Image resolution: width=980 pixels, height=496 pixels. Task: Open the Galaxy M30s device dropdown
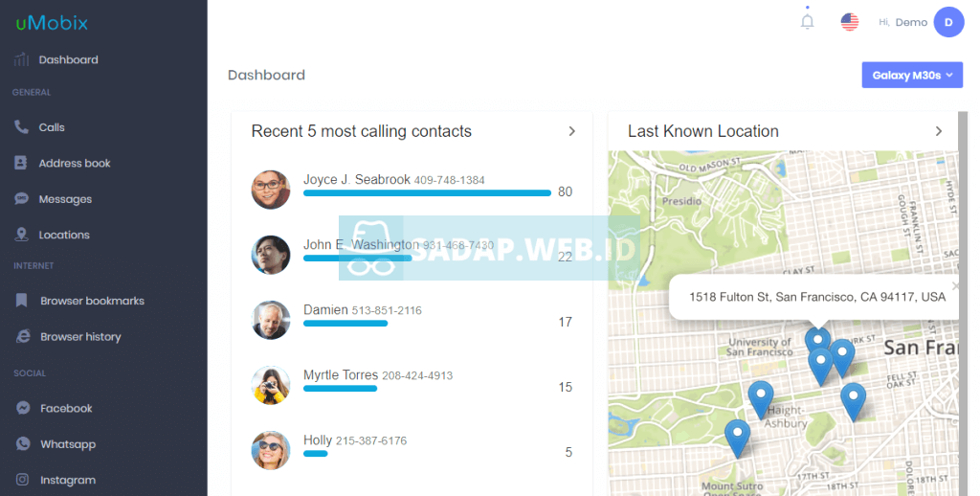click(912, 75)
